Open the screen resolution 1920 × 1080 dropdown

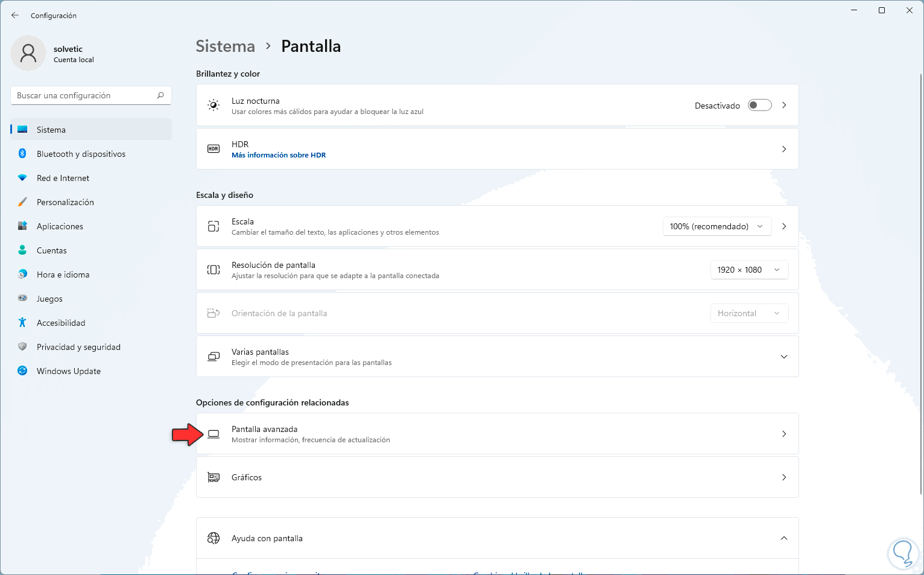[x=748, y=270]
